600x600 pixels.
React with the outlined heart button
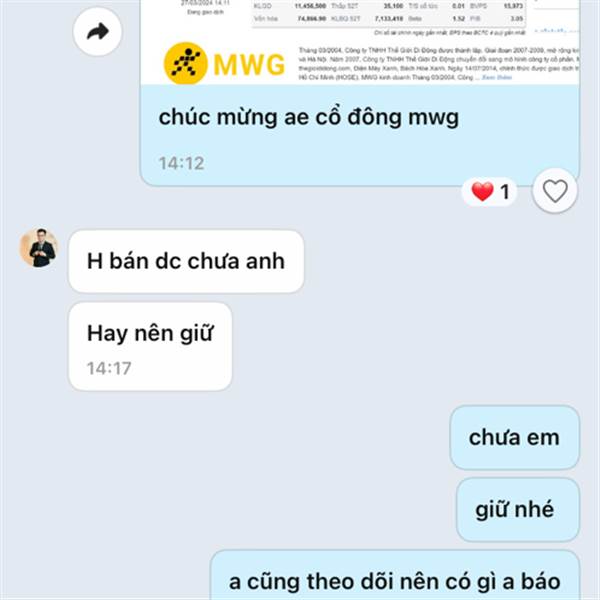tap(555, 191)
